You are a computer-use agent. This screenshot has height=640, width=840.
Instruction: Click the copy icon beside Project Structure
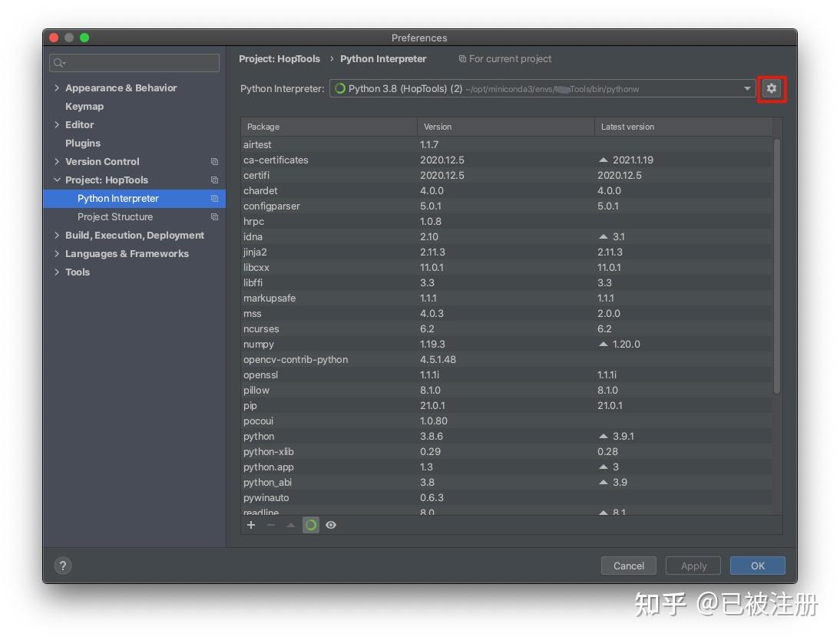tap(214, 217)
